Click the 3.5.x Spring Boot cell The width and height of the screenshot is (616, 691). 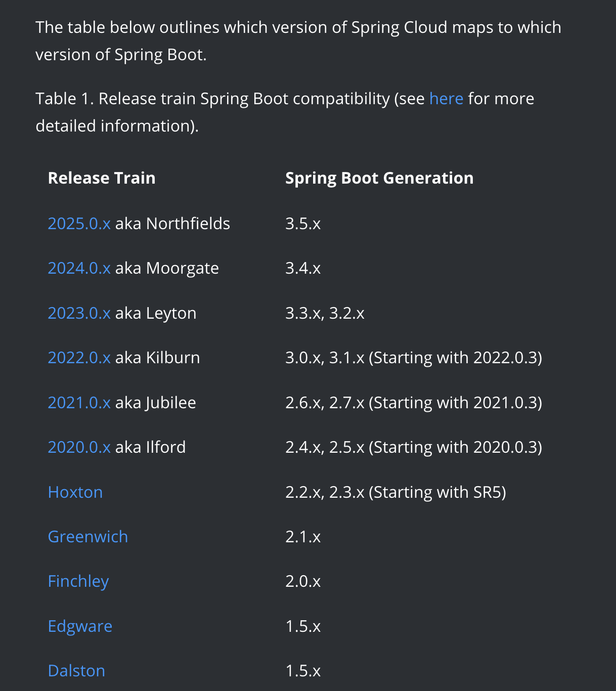[x=303, y=224]
